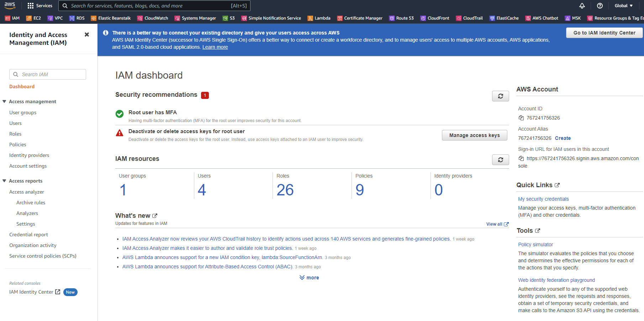This screenshot has width=644, height=321.
Task: Click the Policies count 9
Action: (360, 190)
